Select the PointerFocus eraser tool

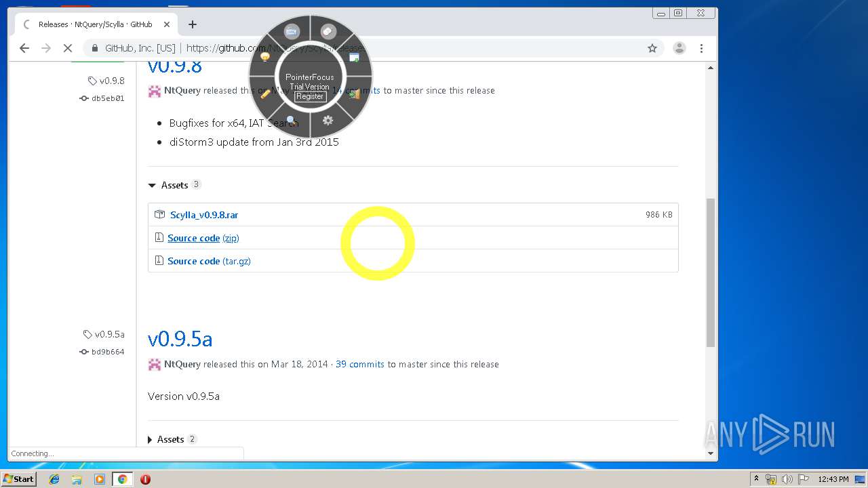(328, 31)
